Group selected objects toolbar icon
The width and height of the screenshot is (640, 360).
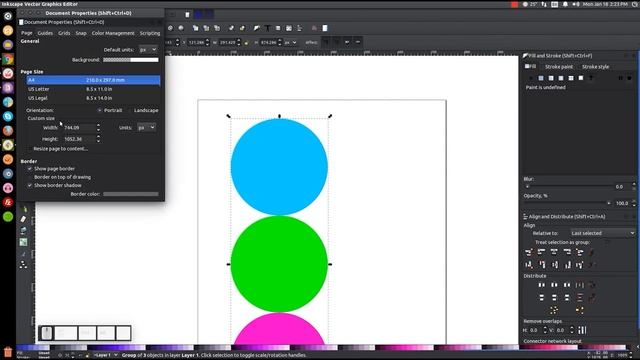point(231,28)
